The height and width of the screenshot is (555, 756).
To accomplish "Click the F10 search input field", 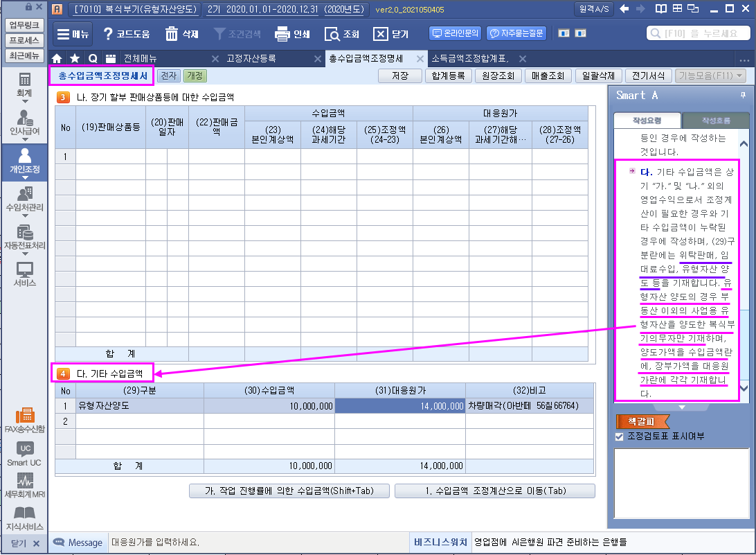I will 699,33.
